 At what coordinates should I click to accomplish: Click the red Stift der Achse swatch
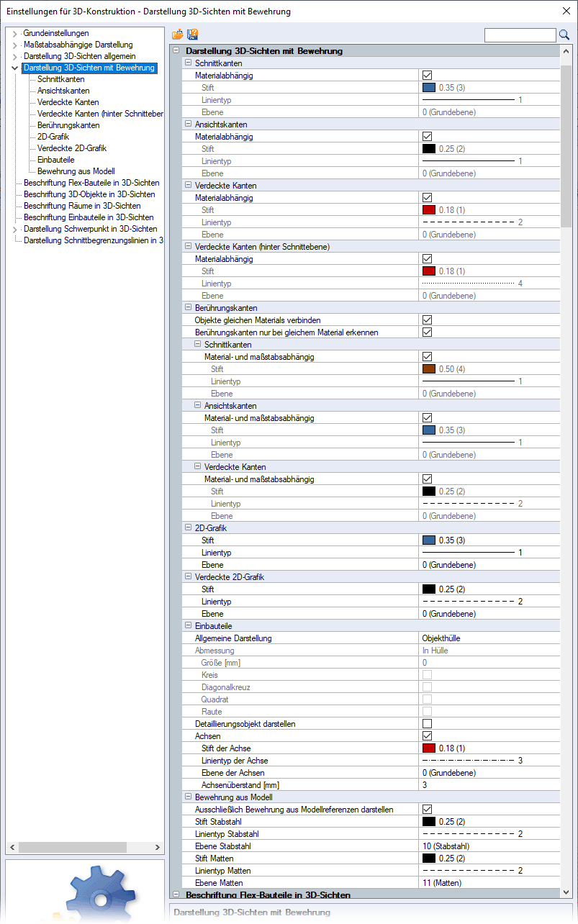[429, 748]
